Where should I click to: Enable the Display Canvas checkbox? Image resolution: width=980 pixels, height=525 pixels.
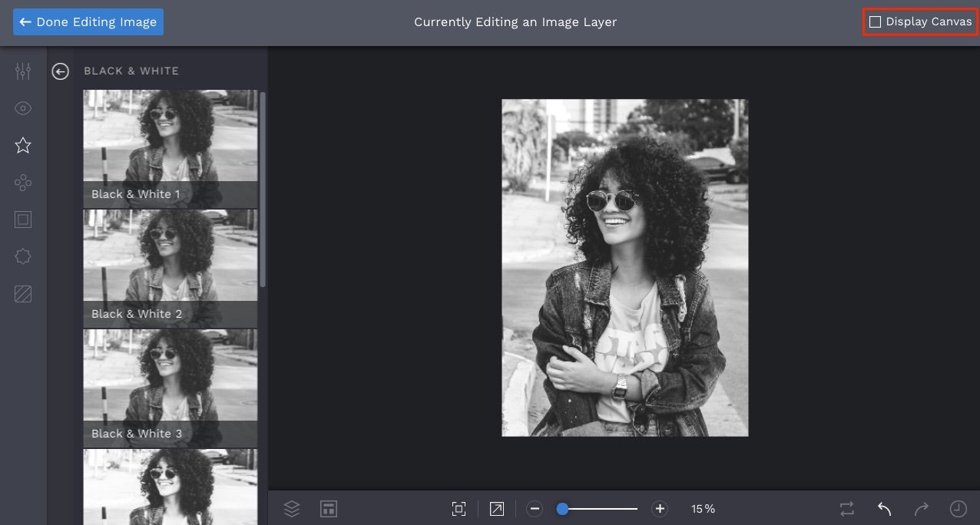[x=875, y=22]
